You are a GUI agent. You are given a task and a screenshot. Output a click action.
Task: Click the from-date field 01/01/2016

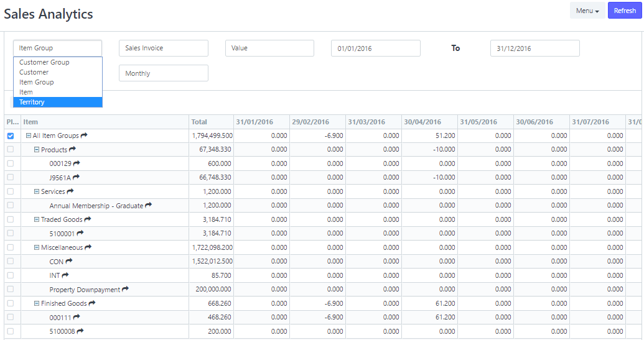click(375, 48)
